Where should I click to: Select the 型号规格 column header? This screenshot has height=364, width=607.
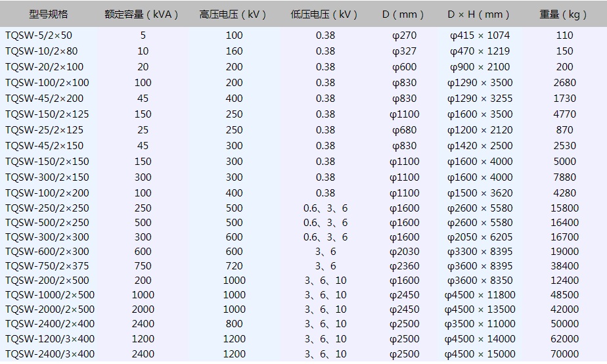49,14
